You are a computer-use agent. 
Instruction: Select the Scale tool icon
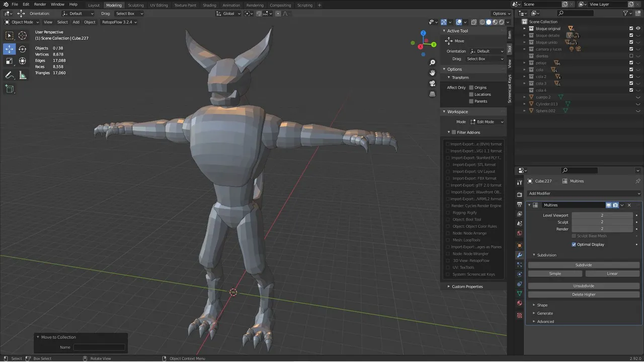click(10, 61)
